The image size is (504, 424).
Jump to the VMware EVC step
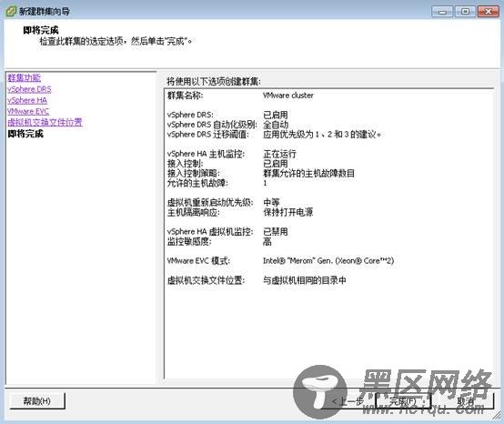[28, 111]
